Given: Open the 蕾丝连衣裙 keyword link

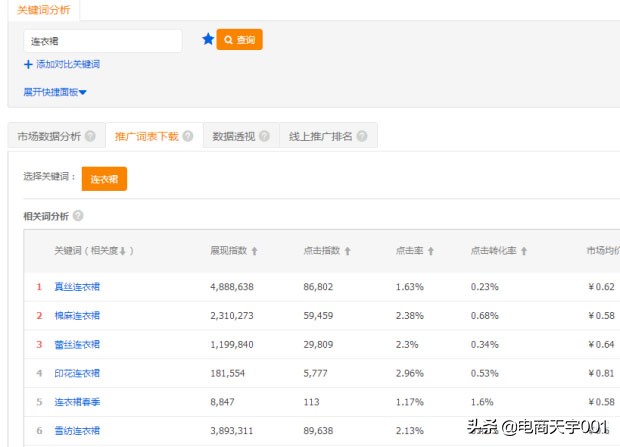Looking at the screenshot, I should click(77, 345).
